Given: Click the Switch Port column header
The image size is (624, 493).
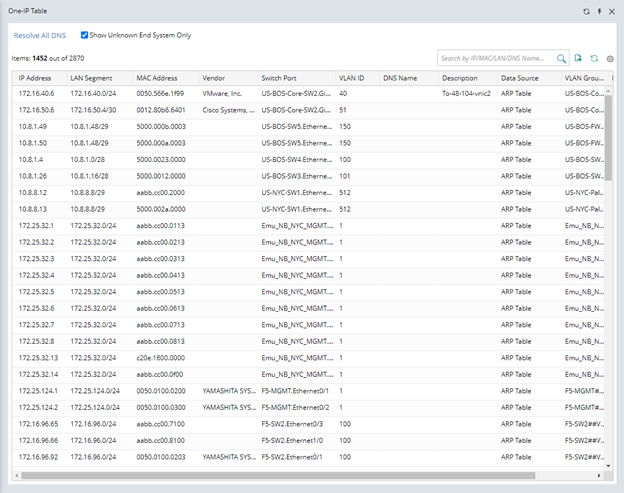Looking at the screenshot, I should click(x=279, y=78).
